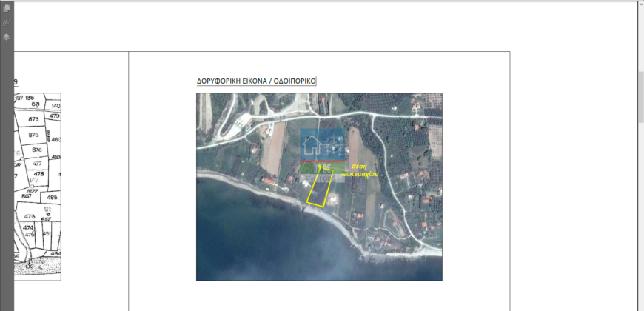Open the attachments paperclip panel
This screenshot has height=311, width=644.
pos(6,22)
